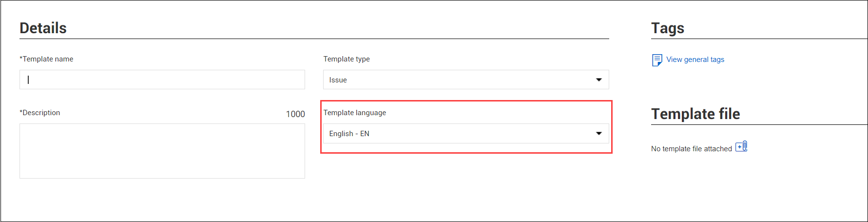Open the Template type dropdown showing Issue
The image size is (868, 222).
click(x=466, y=80)
